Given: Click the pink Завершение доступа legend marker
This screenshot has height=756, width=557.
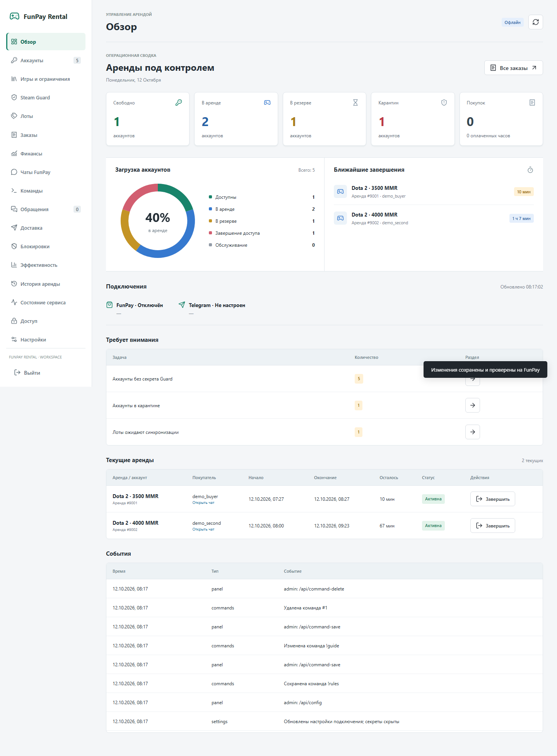Looking at the screenshot, I should point(210,233).
